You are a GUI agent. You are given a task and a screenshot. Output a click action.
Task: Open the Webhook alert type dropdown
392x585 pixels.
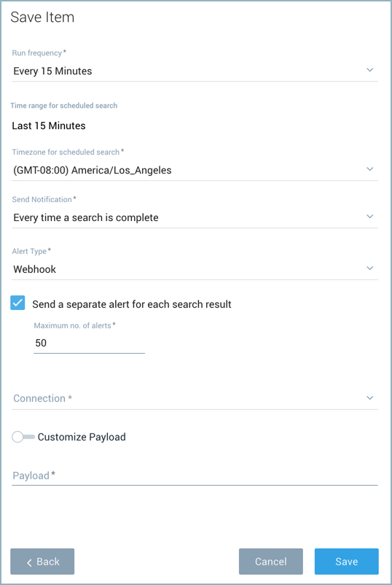(x=195, y=269)
